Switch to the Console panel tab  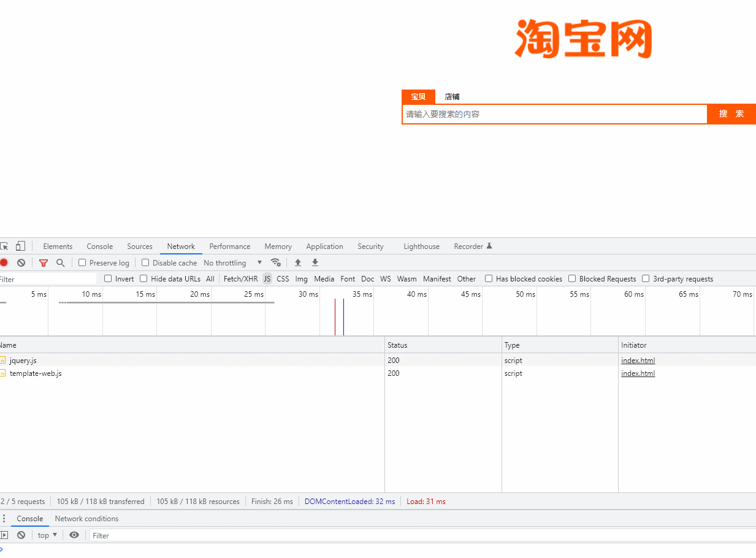click(x=100, y=247)
